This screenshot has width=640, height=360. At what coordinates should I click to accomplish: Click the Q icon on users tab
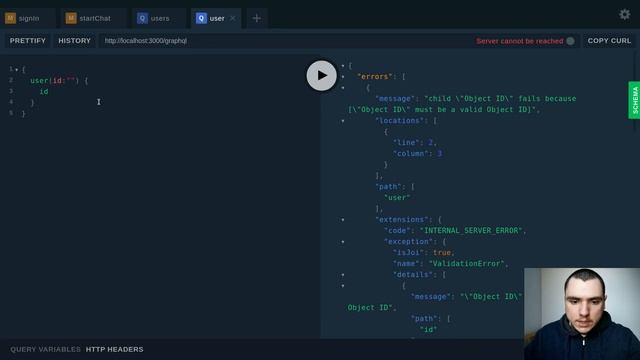coord(142,18)
